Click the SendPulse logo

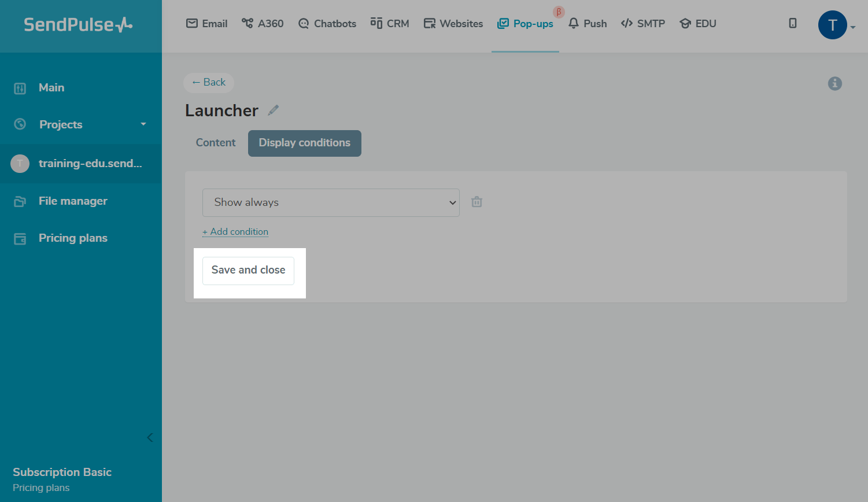tap(78, 24)
